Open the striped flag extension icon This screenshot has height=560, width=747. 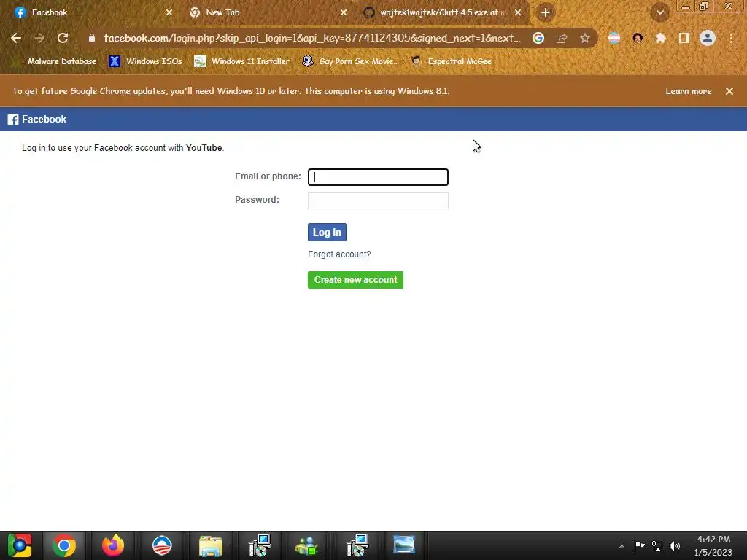(614, 38)
